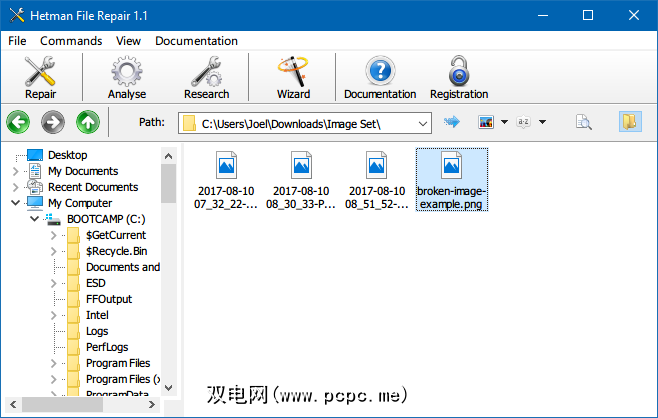
Task: Select broken-image-example.png file
Action: pyautogui.click(x=452, y=180)
